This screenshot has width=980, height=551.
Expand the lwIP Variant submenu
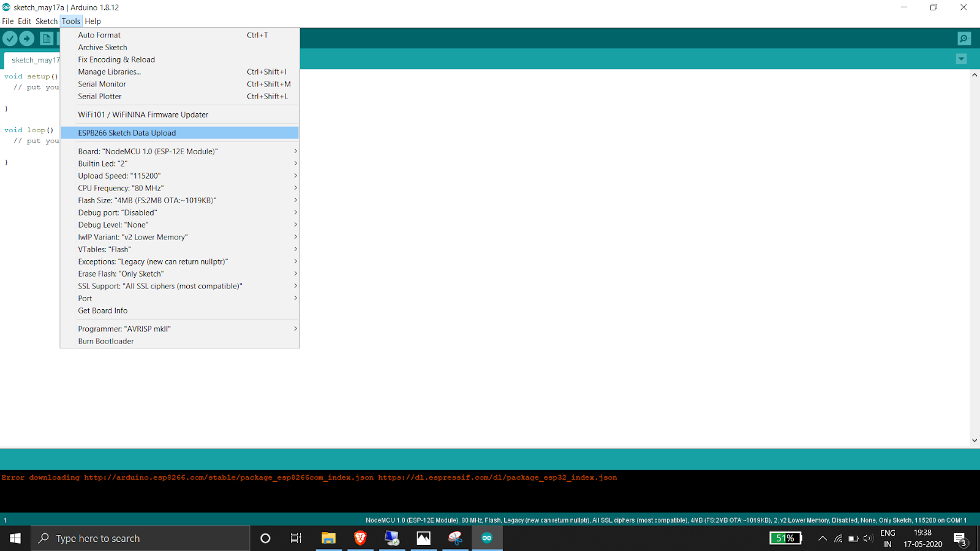coord(179,237)
